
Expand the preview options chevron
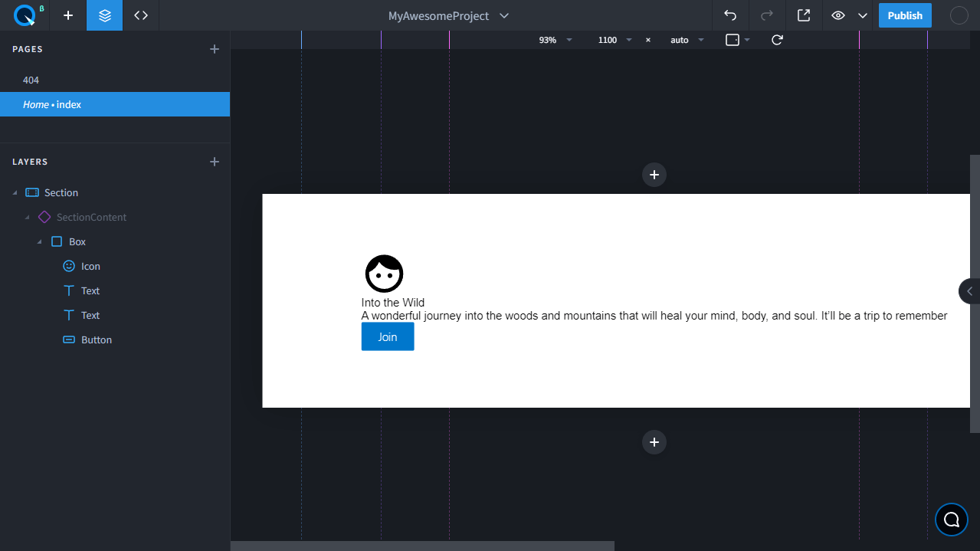click(863, 15)
